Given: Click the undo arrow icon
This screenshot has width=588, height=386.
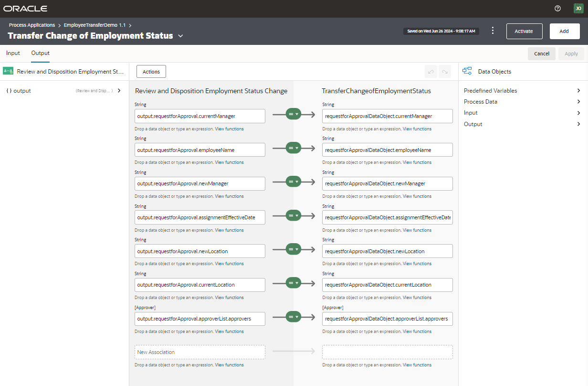Looking at the screenshot, I should click(431, 72).
